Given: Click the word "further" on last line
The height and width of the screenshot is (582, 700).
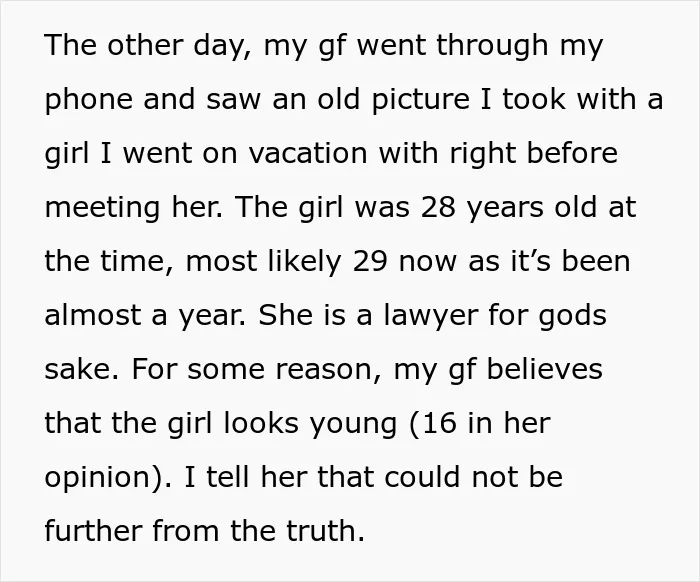Looking at the screenshot, I should [x=94, y=531].
